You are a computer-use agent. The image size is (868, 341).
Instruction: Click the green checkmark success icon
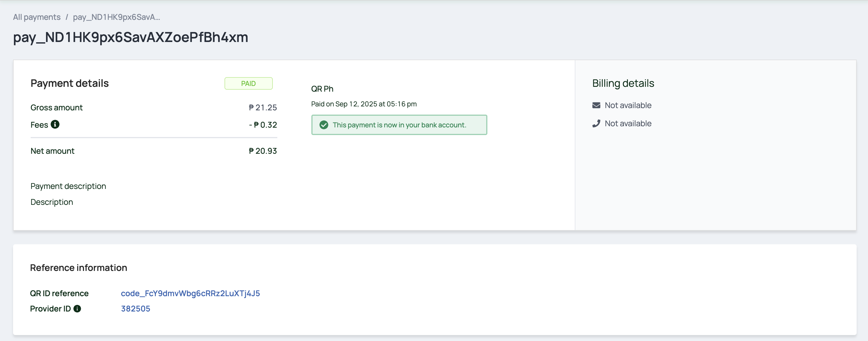tap(324, 125)
